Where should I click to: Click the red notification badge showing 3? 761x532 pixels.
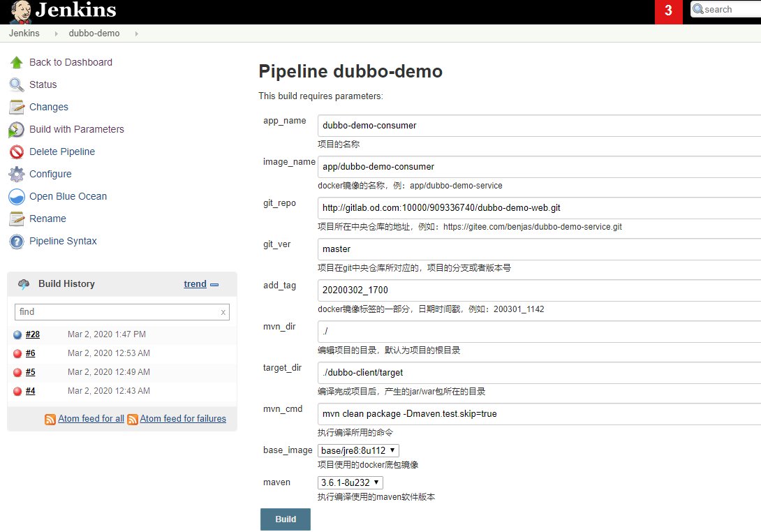668,11
